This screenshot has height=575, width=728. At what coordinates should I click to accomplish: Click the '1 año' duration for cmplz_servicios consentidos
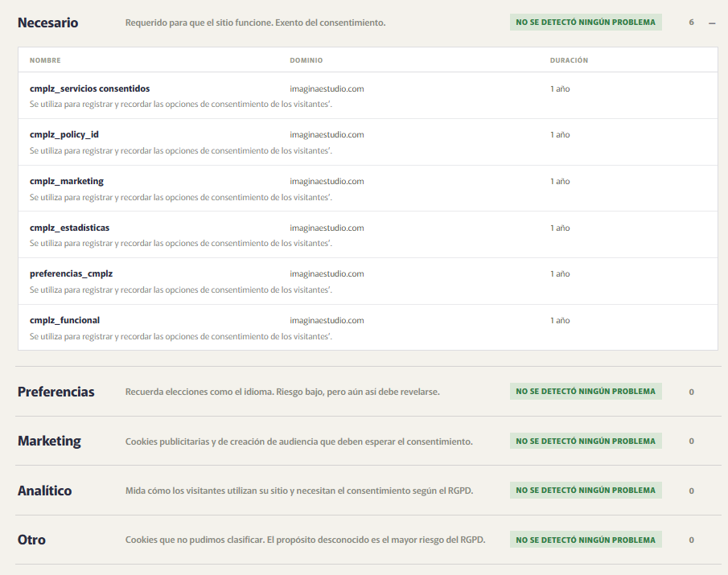pyautogui.click(x=560, y=88)
